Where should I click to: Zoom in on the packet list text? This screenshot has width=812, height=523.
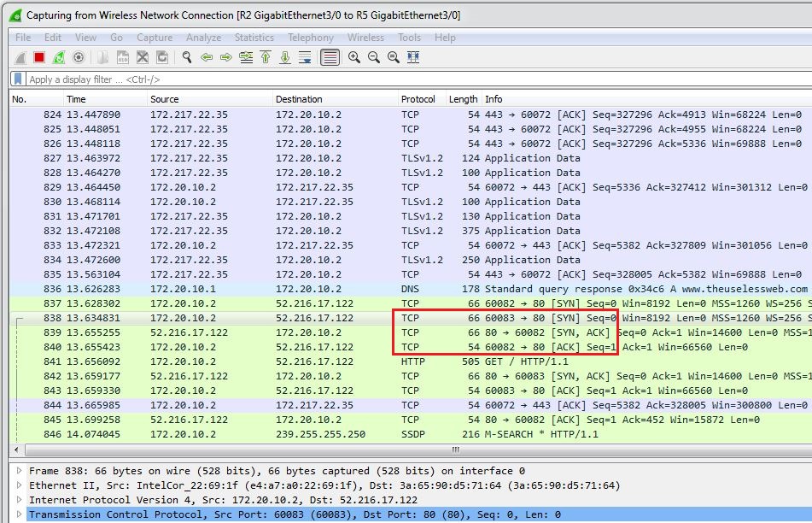353,57
